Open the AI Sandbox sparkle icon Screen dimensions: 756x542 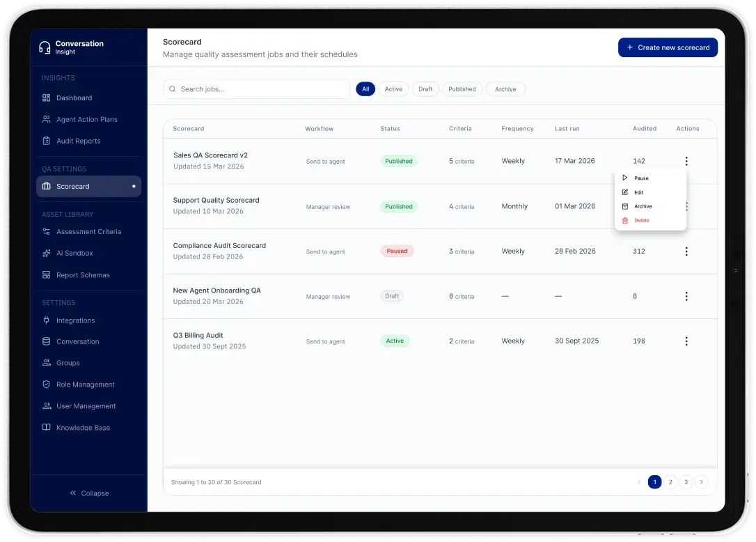coord(46,253)
